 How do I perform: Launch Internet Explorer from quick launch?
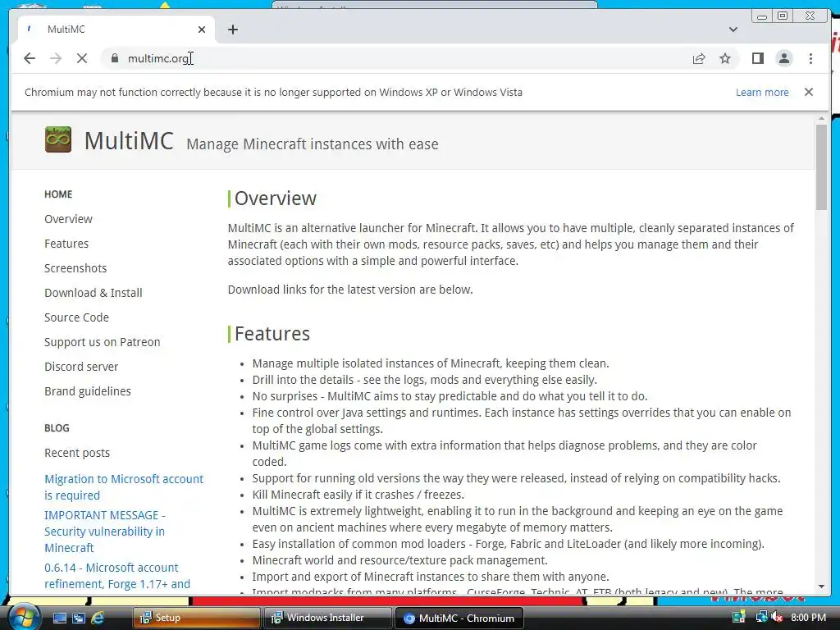pos(98,619)
